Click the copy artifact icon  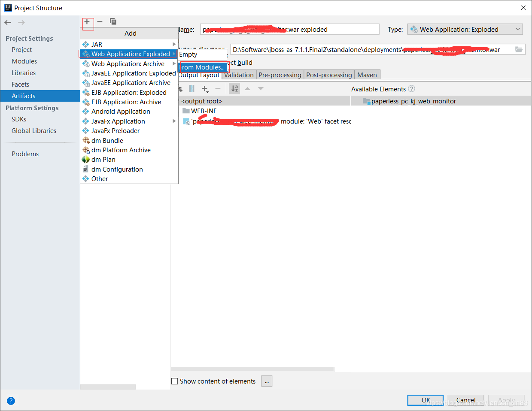click(113, 21)
